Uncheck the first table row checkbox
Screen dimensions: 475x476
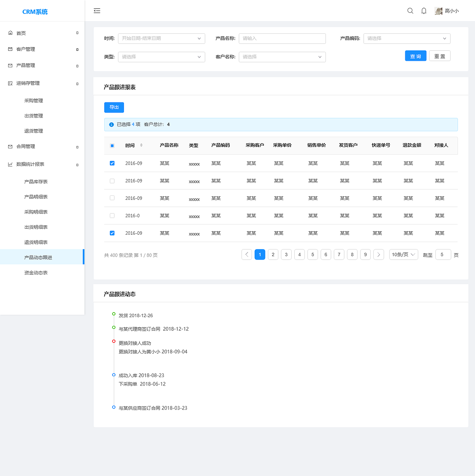tap(112, 163)
